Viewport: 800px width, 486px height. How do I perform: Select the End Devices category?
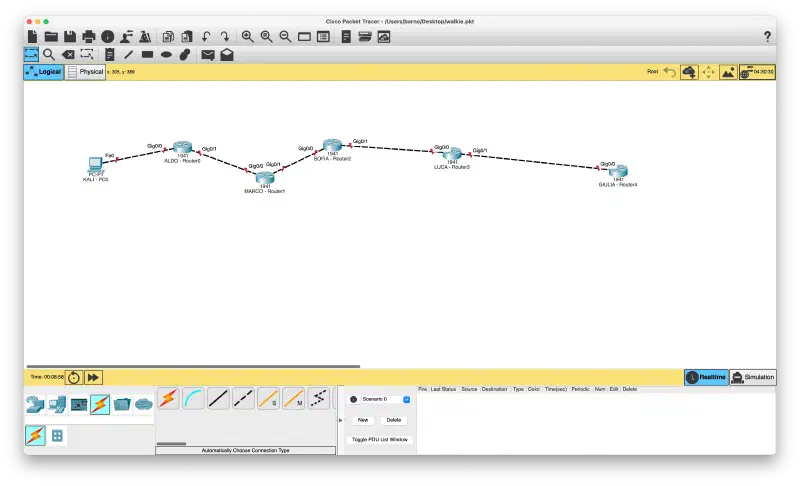pyautogui.click(x=58, y=404)
